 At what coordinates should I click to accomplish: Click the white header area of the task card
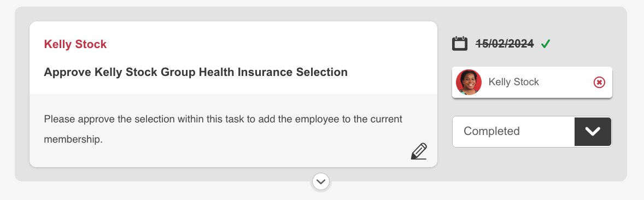click(233, 57)
